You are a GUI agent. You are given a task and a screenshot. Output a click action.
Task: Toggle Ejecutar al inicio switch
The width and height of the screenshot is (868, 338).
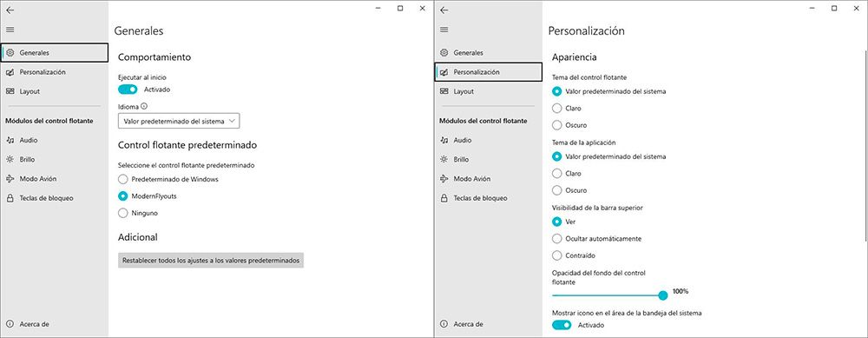128,89
